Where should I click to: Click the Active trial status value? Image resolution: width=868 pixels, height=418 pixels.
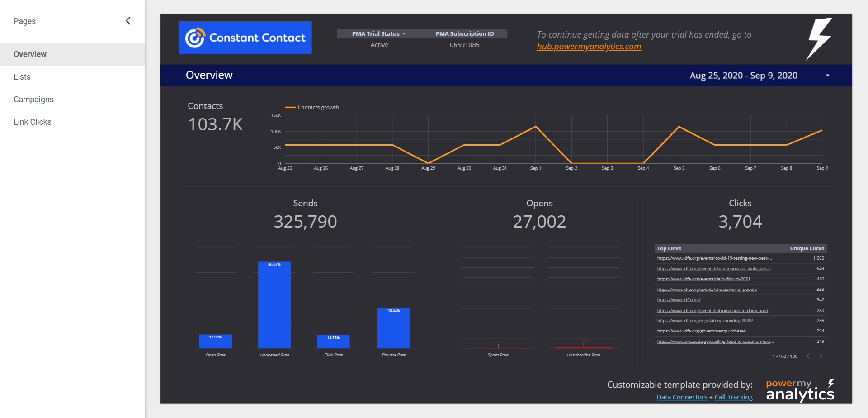[x=379, y=45]
